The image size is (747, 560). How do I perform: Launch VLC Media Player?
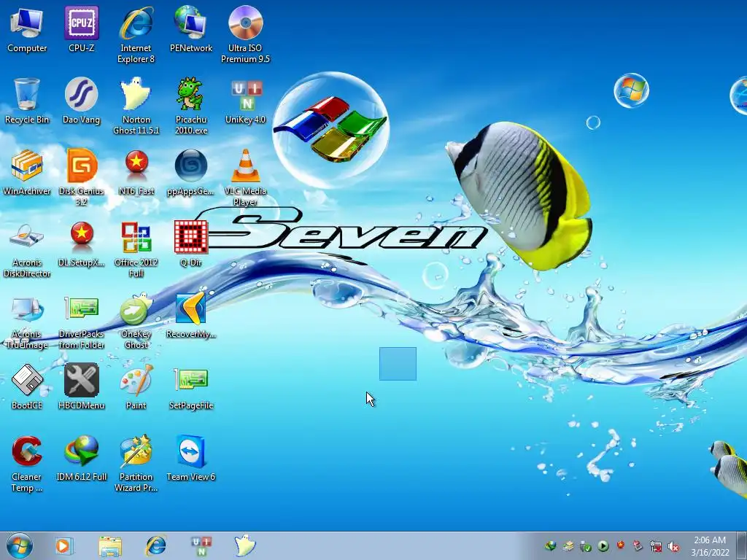pos(245,178)
